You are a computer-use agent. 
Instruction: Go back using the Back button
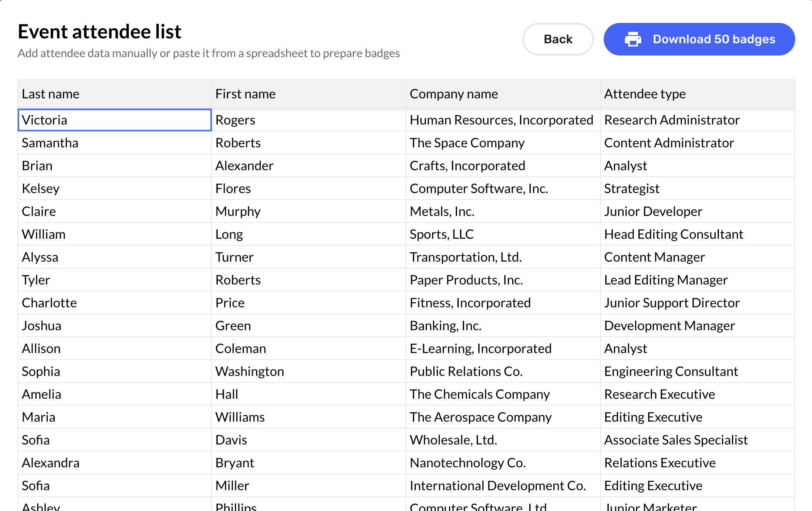tap(558, 39)
